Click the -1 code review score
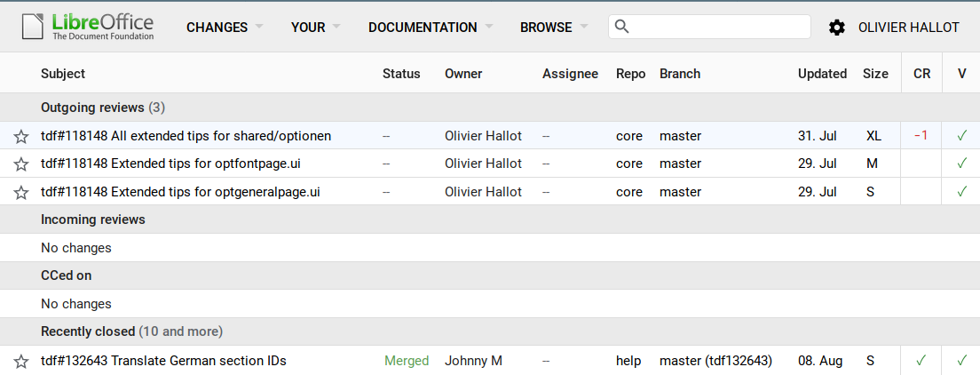The width and height of the screenshot is (980, 375). (921, 136)
